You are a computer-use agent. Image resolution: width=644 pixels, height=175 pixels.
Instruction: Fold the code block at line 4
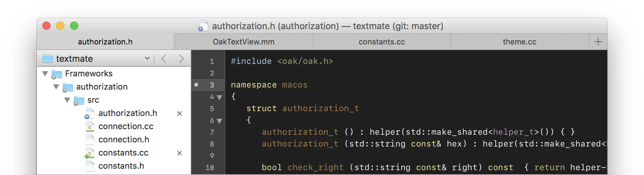coord(219,98)
